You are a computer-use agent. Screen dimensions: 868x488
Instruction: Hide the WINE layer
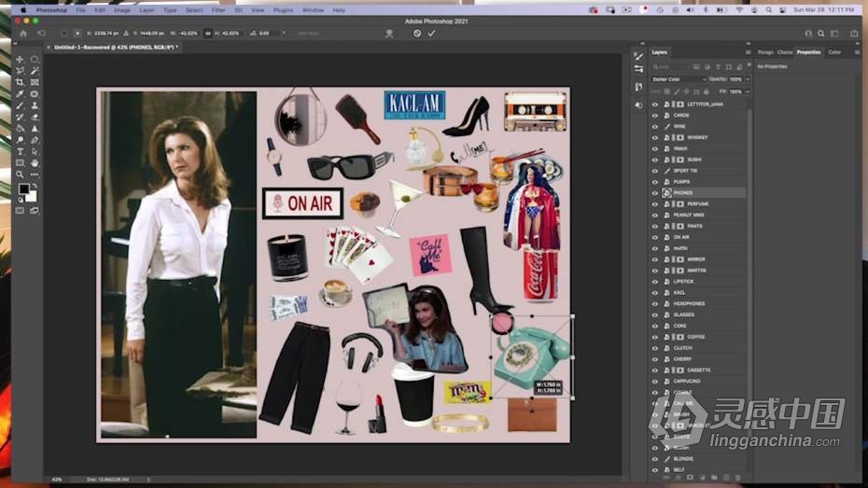pos(655,127)
